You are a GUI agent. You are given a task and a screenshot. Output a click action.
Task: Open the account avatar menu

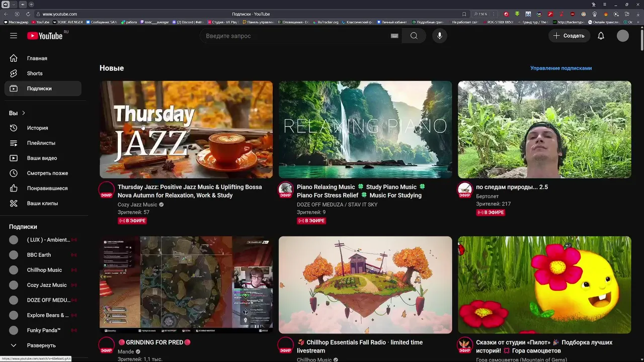click(623, 36)
